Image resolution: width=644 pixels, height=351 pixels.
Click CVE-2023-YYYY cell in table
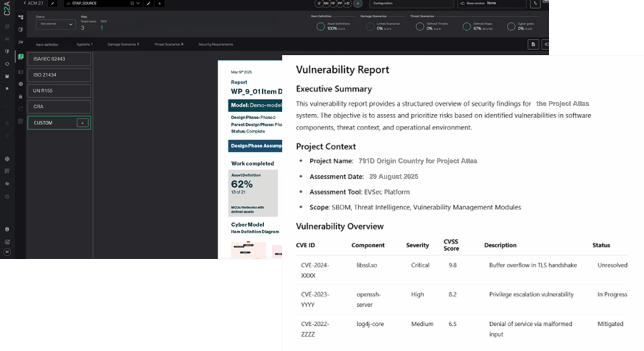315,299
